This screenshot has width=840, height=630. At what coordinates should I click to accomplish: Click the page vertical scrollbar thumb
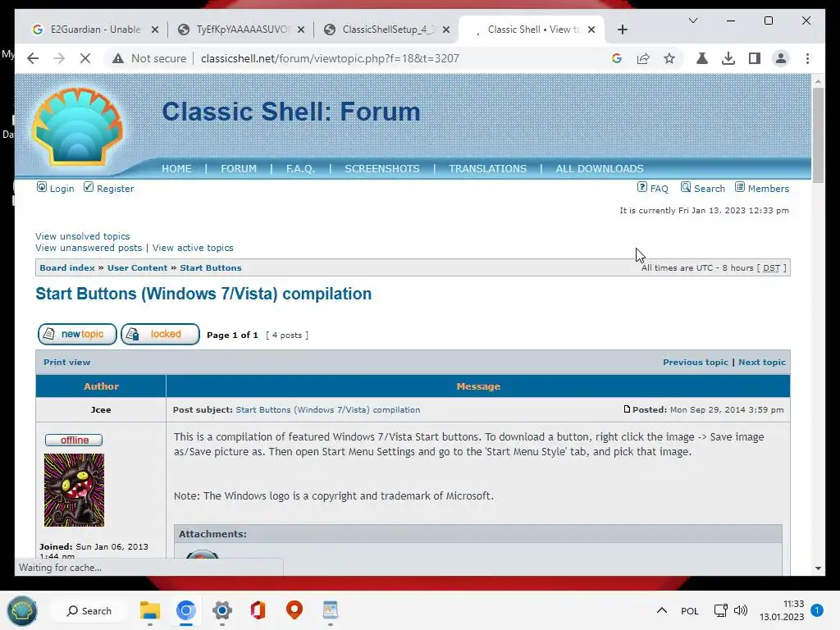click(818, 135)
